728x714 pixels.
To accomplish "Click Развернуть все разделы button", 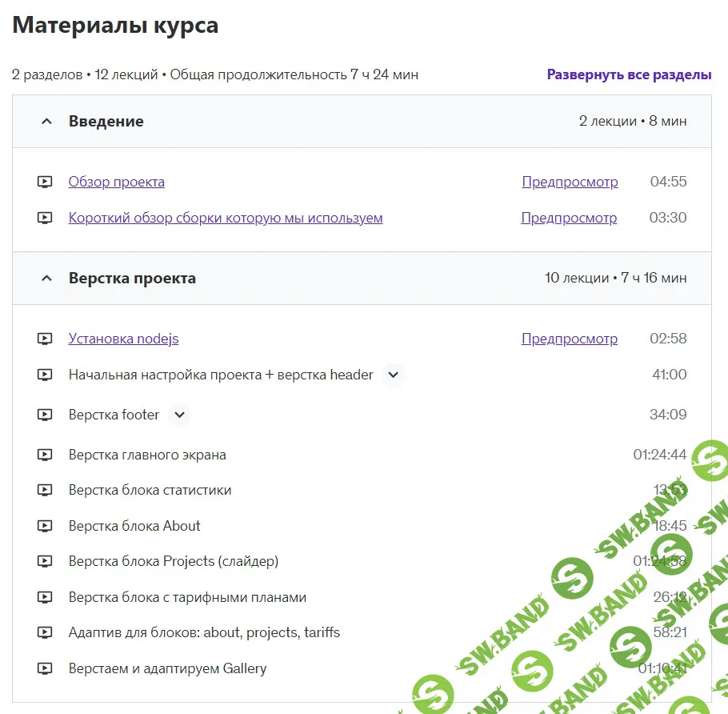I will tap(629, 74).
